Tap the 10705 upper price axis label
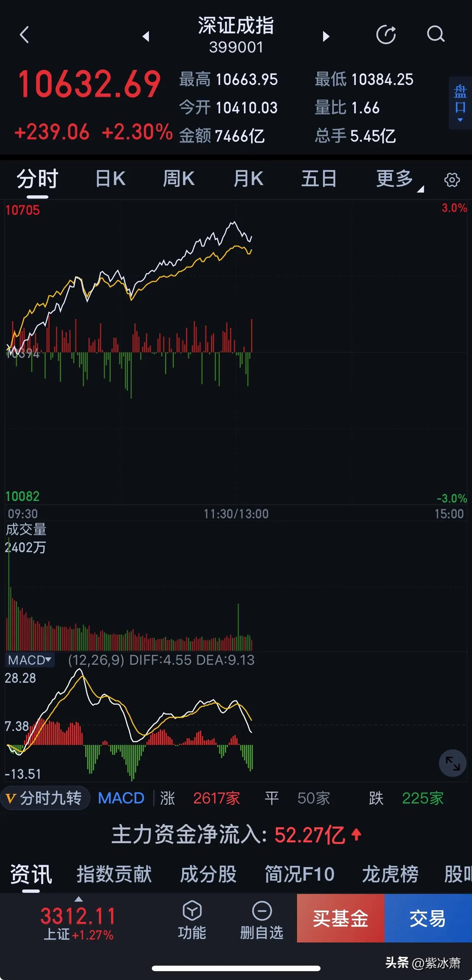 [22, 210]
